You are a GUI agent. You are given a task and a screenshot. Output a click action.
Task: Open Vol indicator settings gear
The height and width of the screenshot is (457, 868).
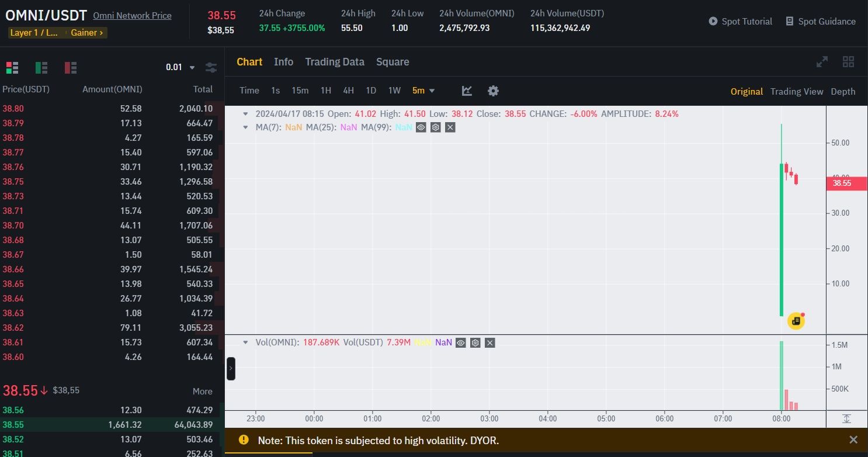coord(475,342)
